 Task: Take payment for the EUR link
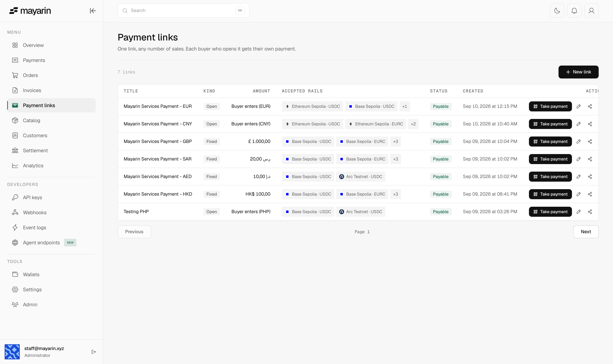(550, 106)
